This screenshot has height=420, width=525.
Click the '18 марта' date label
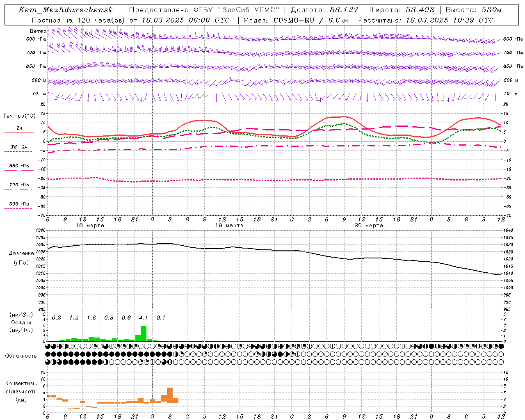tap(90, 226)
